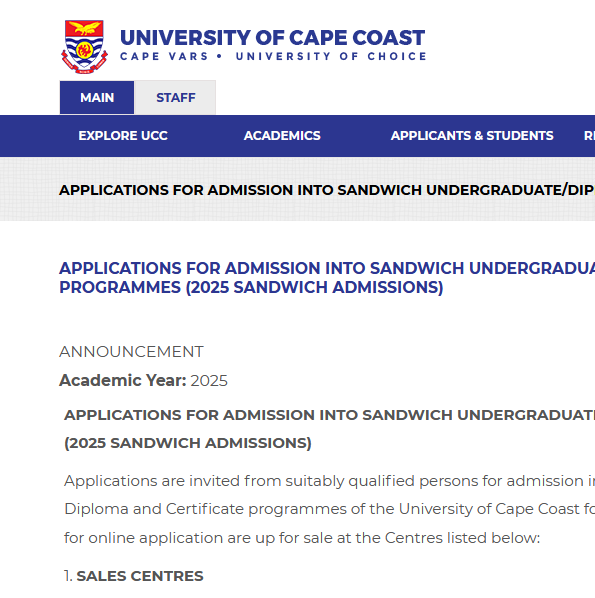Open the ACADEMICS menu
This screenshot has width=595, height=598.
282,136
